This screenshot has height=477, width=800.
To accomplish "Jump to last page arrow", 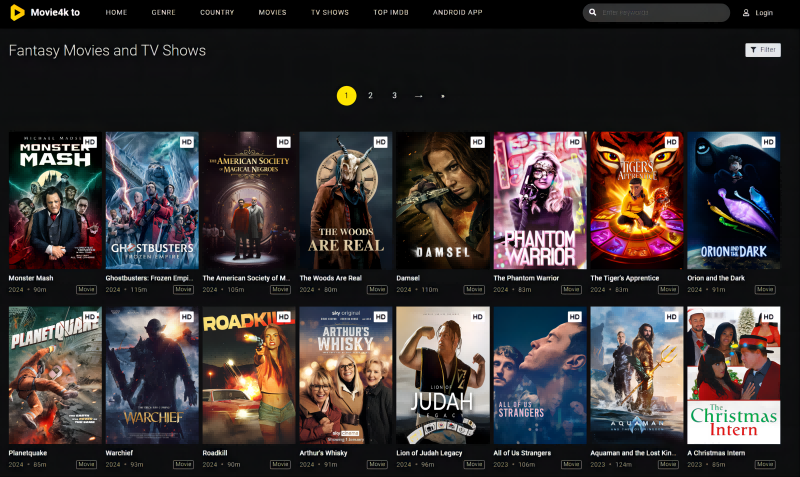I will pos(442,96).
